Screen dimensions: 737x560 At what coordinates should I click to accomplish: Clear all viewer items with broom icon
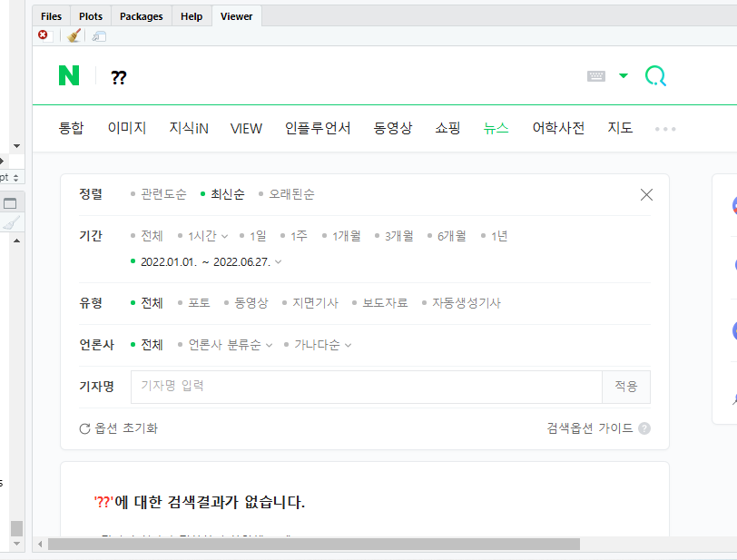coord(74,35)
